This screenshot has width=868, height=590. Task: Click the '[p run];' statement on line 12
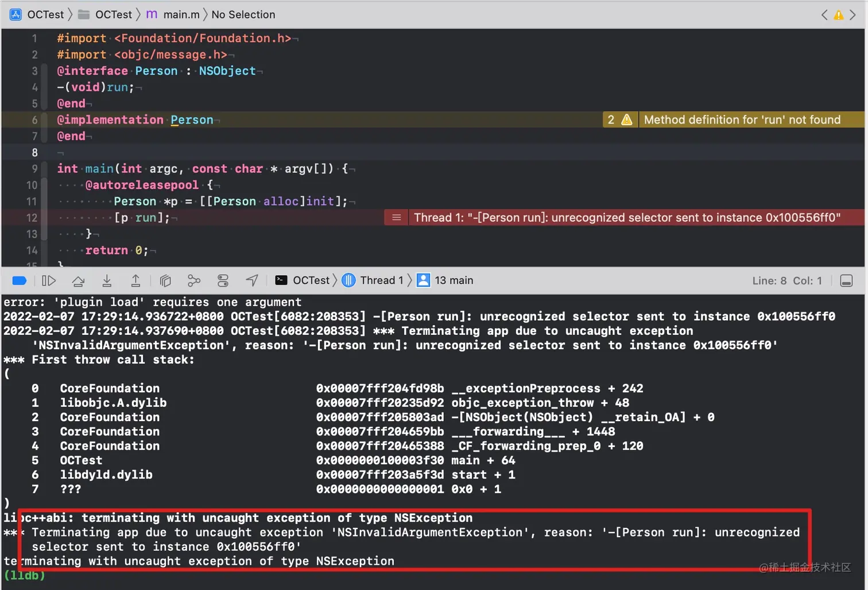click(x=142, y=218)
